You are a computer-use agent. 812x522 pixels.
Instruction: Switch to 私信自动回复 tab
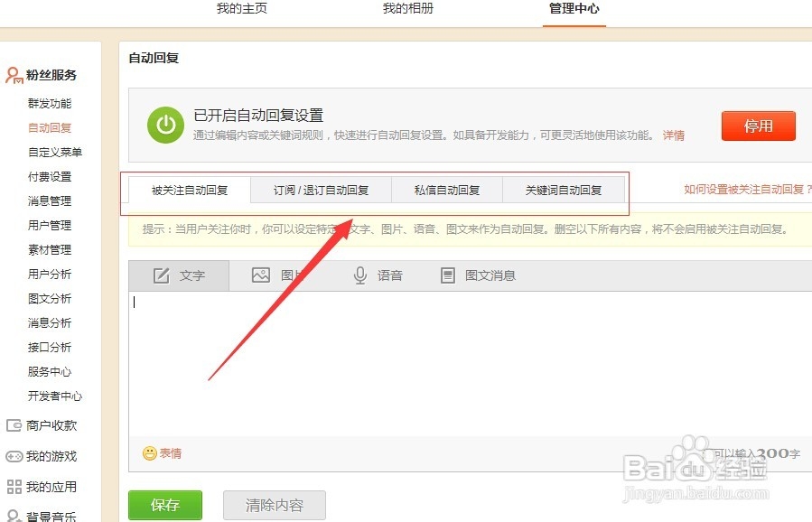coord(446,191)
